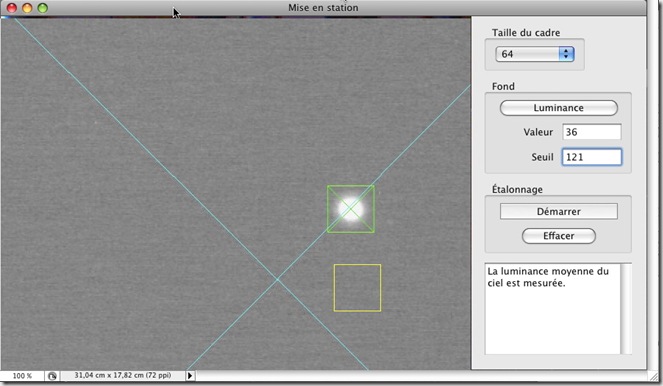Click the Démarrer calibration button

point(558,211)
